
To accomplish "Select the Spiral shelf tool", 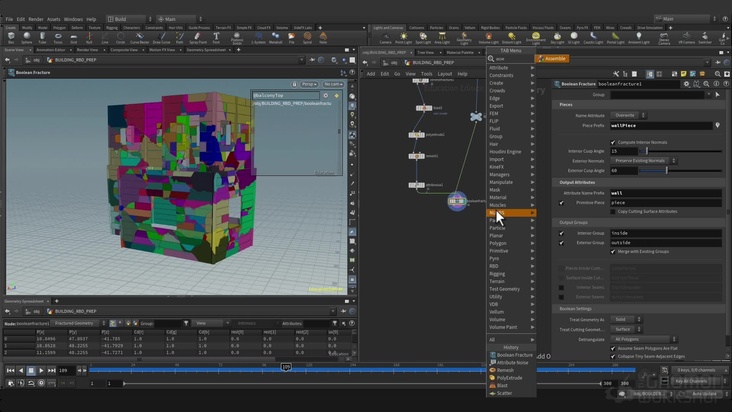I will click(x=307, y=38).
